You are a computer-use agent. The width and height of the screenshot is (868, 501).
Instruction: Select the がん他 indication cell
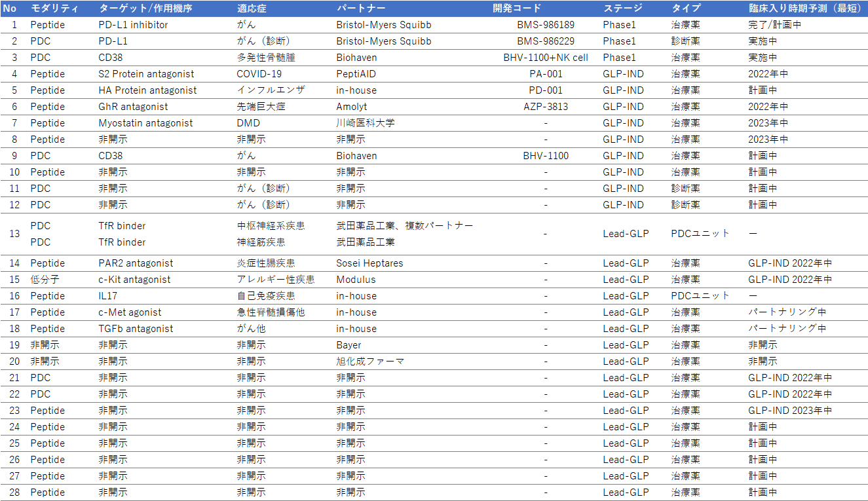pos(251,329)
